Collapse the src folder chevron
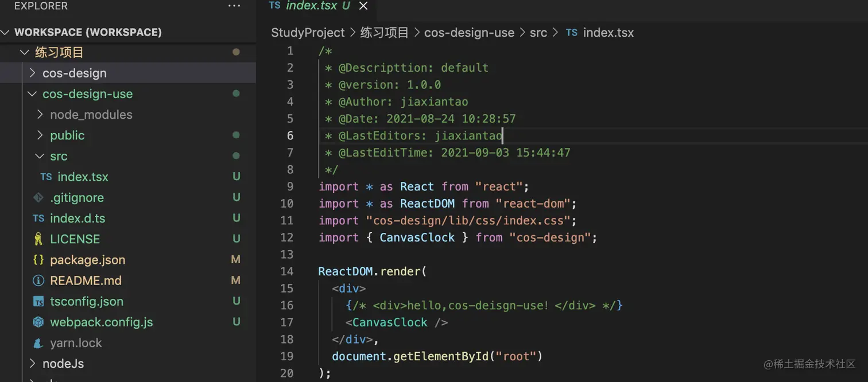 [40, 156]
